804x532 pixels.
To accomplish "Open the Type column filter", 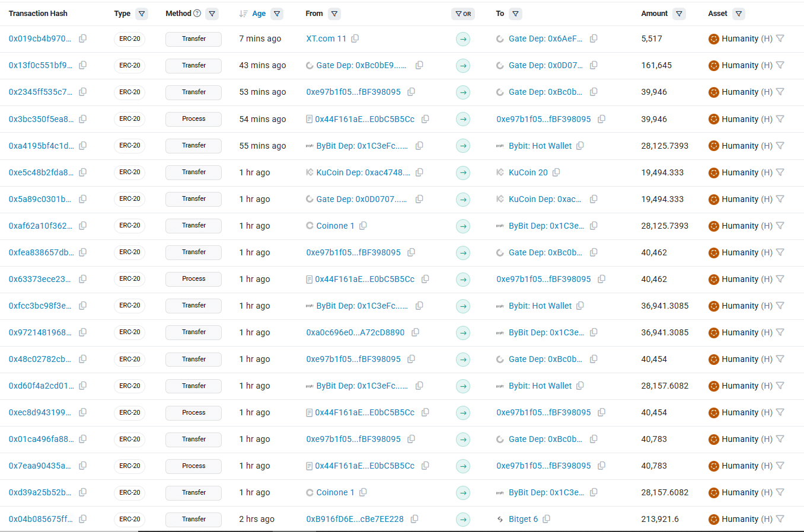I will coord(142,14).
